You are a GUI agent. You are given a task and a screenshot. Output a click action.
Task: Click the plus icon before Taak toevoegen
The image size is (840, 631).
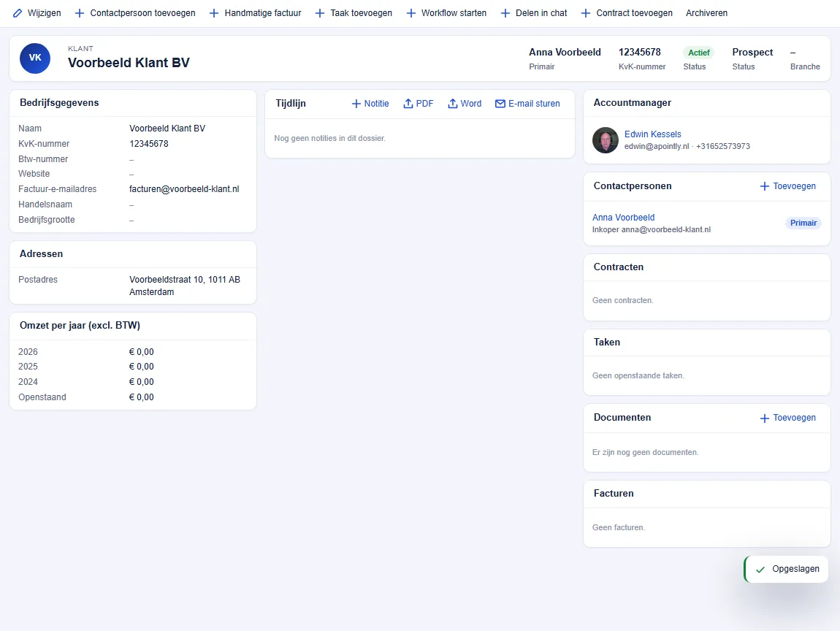(320, 13)
